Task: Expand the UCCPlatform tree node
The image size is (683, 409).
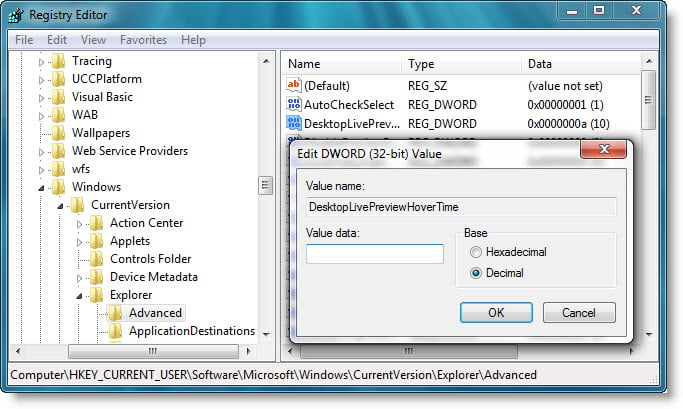Action: (41, 80)
